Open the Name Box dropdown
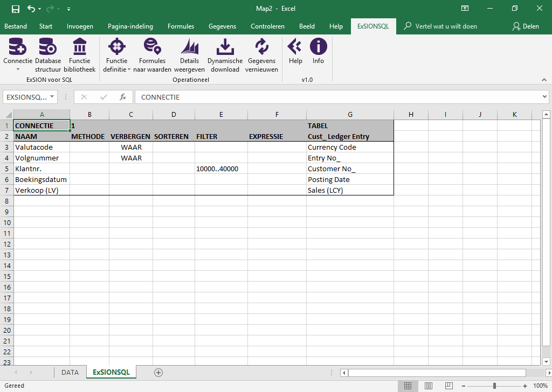Viewport: 552px width, 392px height. point(52,97)
